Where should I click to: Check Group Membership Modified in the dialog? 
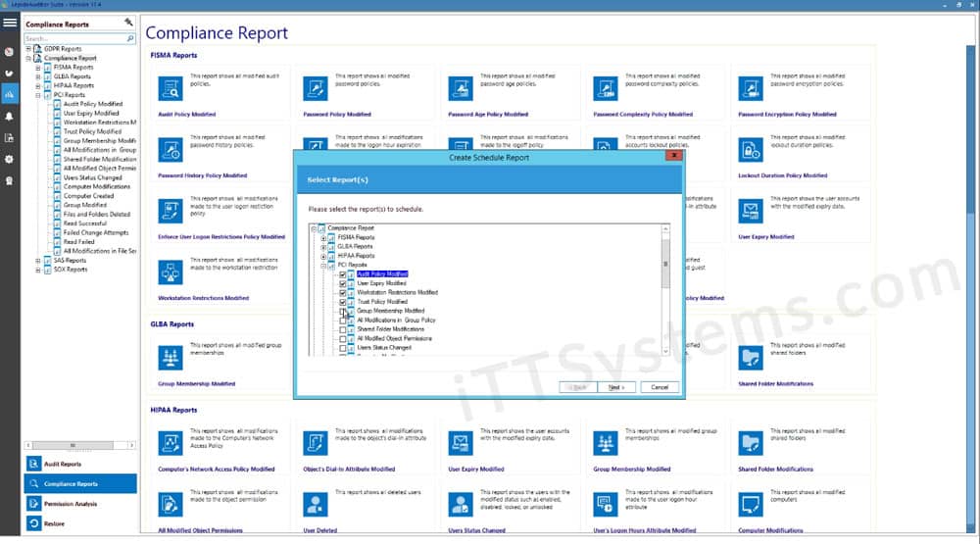point(342,312)
